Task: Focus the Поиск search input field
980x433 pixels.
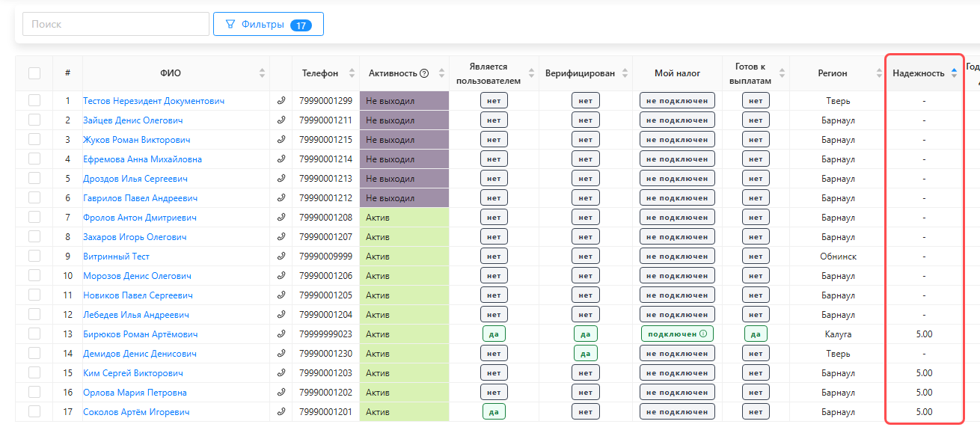Action: point(116,24)
